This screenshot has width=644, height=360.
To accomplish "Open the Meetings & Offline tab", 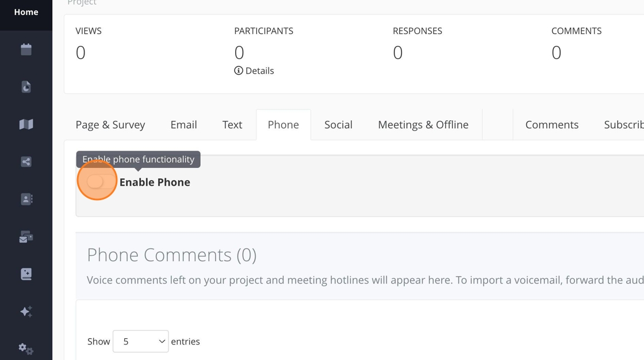I will 423,125.
